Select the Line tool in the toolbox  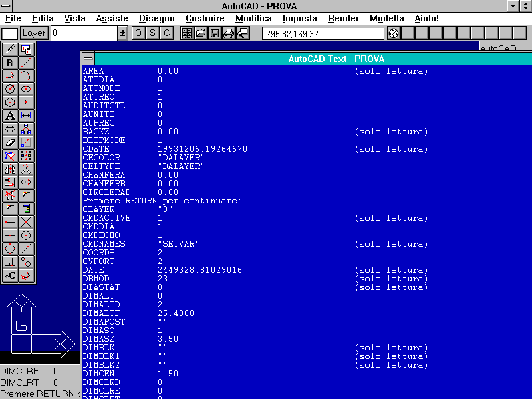click(26, 63)
